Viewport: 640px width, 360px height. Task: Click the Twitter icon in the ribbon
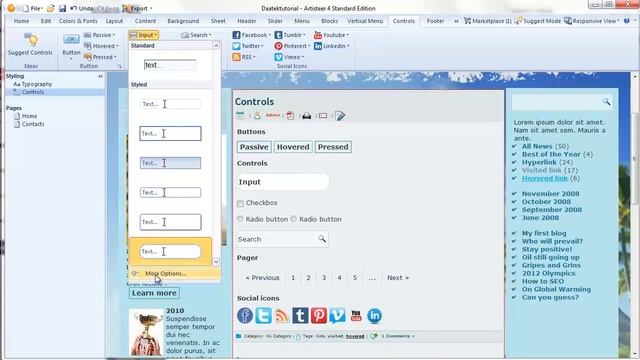tap(236, 46)
